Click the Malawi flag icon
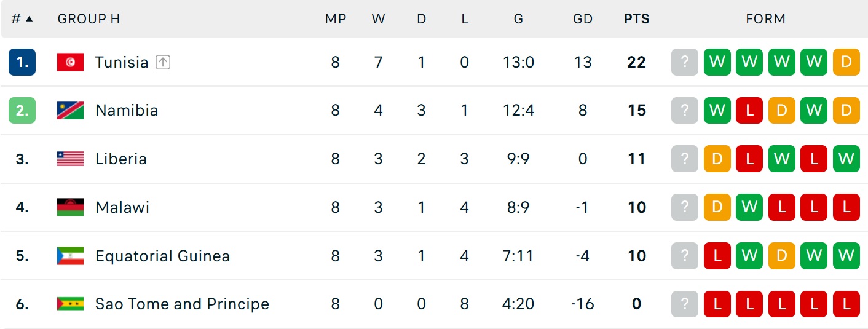868x329 pixels. (x=70, y=207)
